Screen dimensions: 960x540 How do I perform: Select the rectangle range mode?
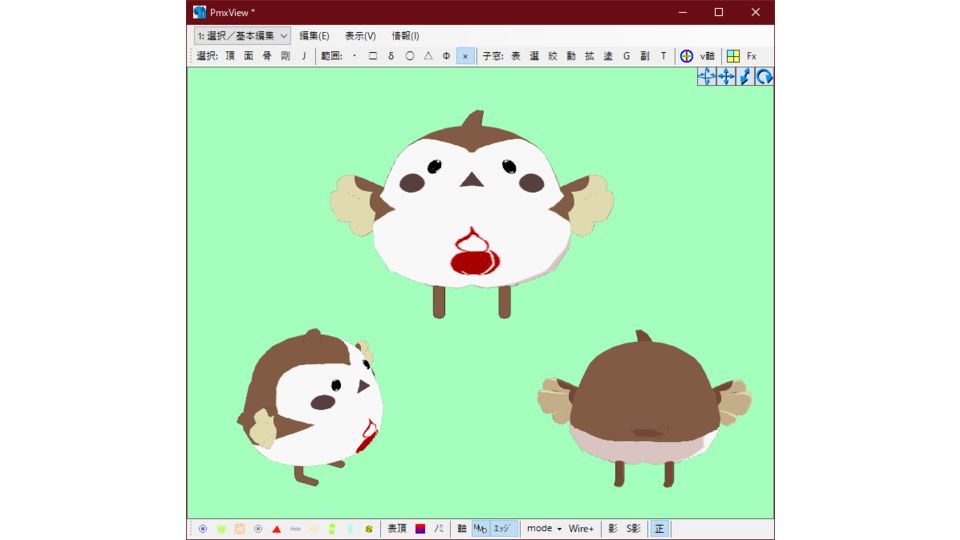tap(373, 56)
